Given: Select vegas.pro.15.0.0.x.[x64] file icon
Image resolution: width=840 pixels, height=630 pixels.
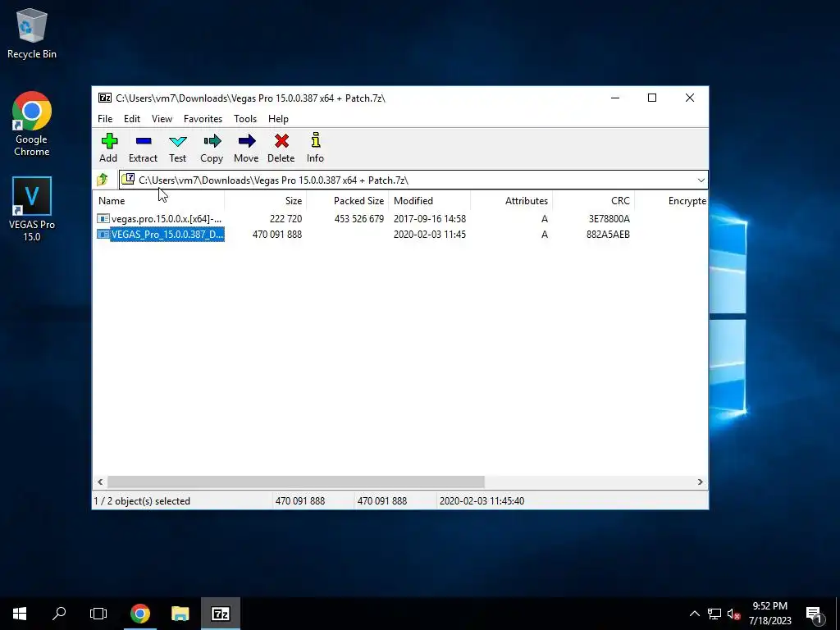Looking at the screenshot, I should 103,218.
